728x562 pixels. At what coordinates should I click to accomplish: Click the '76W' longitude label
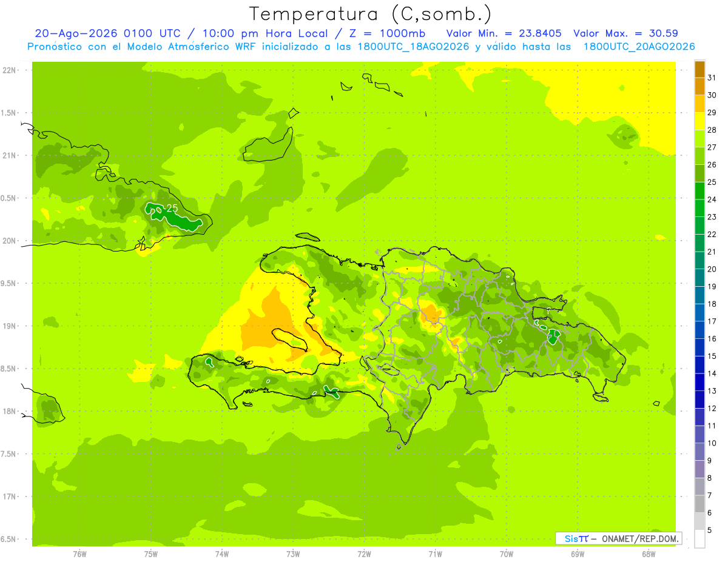click(79, 554)
